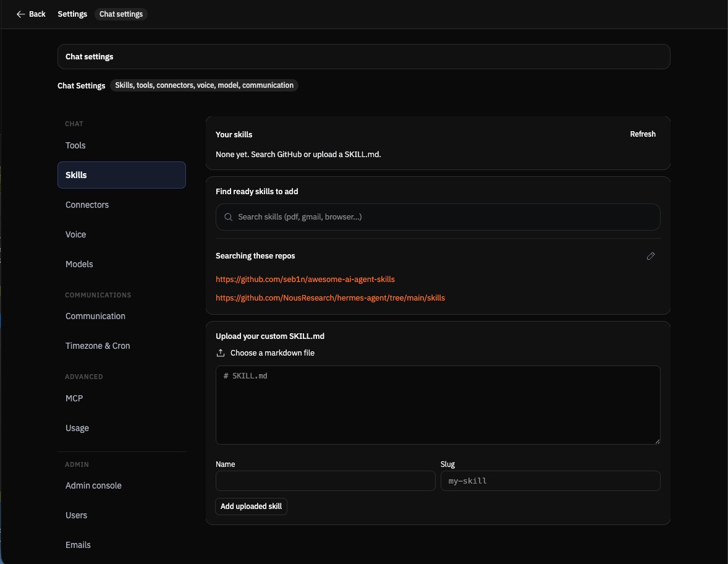Image resolution: width=728 pixels, height=564 pixels.
Task: Click Add uploaded skill button
Action: [x=251, y=506]
